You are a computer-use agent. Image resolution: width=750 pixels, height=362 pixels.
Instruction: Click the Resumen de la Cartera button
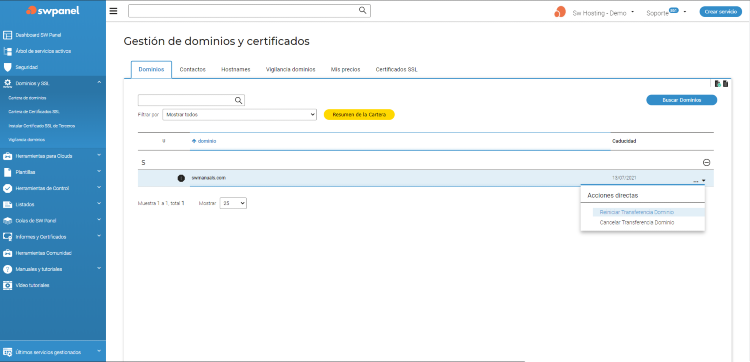tap(359, 115)
